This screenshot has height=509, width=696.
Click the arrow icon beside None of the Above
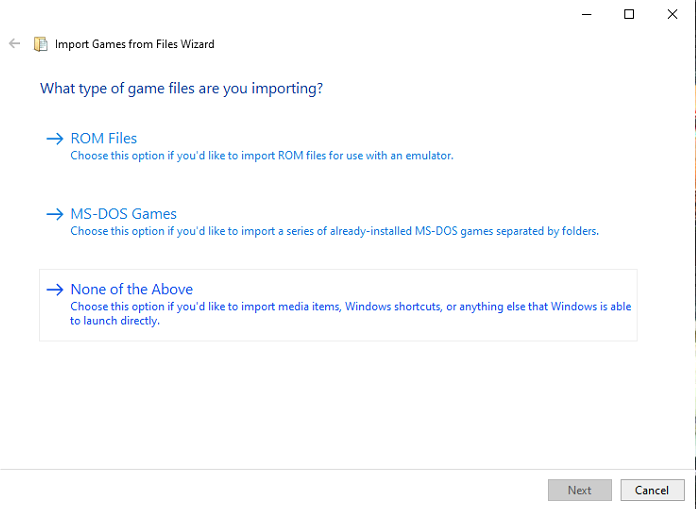(x=55, y=290)
